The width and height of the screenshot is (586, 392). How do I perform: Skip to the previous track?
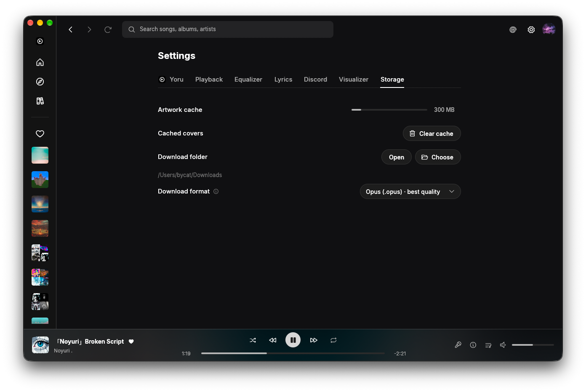(273, 340)
